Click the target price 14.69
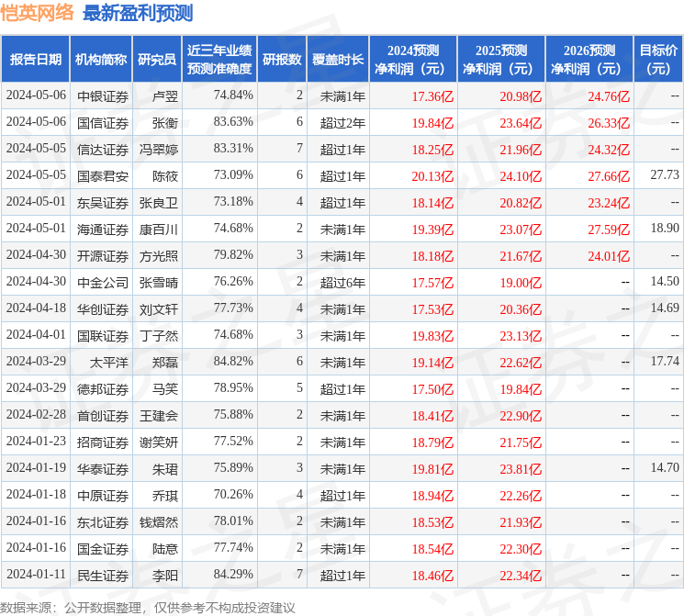Image resolution: width=684 pixels, height=616 pixels. tap(665, 308)
